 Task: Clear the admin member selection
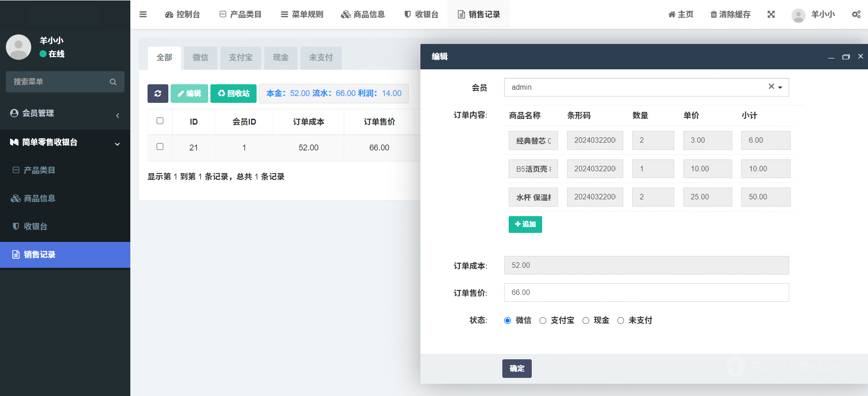(x=771, y=87)
